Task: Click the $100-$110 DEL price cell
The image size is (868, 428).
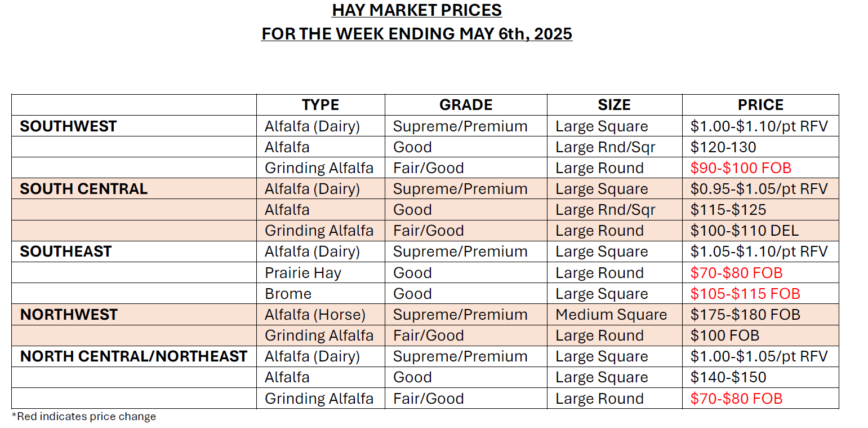Action: pyautogui.click(x=744, y=231)
